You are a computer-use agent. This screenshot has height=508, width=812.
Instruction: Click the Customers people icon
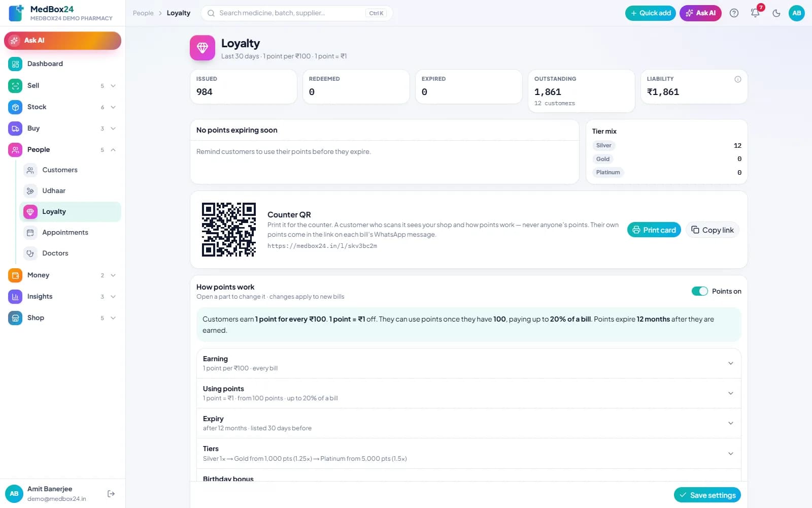(x=30, y=170)
